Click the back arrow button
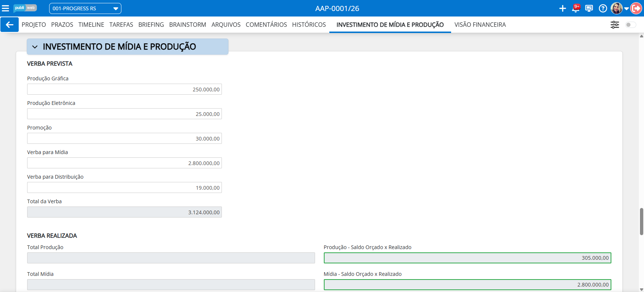This screenshot has width=644, height=292. coord(10,25)
